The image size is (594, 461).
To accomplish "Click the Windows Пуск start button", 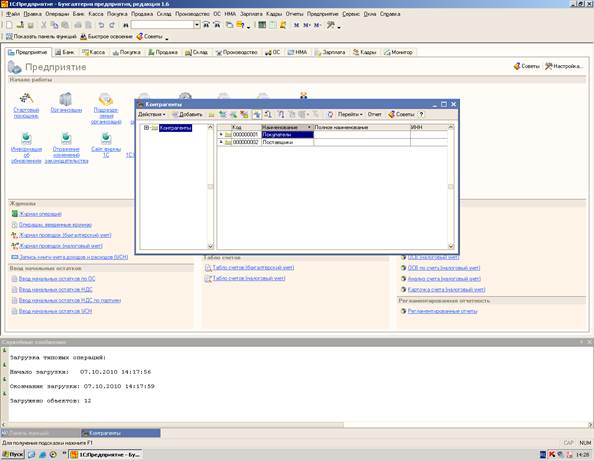I will tap(13, 454).
